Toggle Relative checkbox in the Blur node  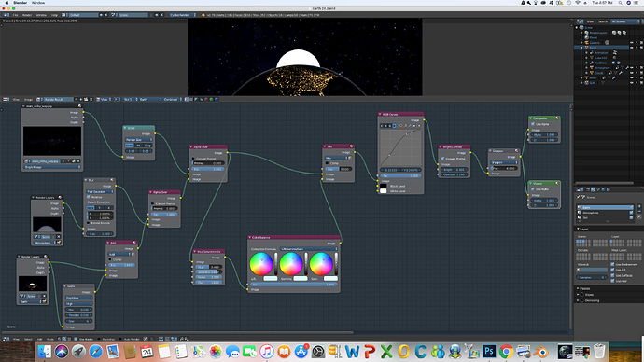(89, 197)
